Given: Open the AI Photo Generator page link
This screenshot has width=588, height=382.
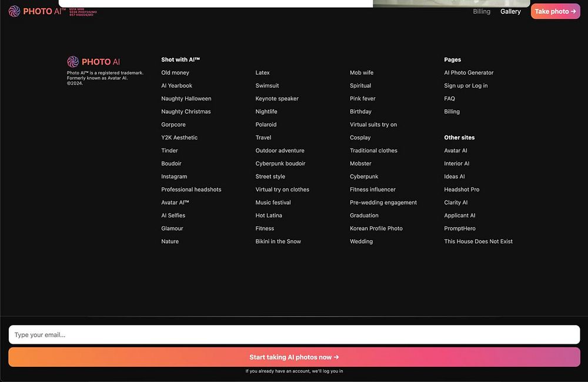Looking at the screenshot, I should pos(469,73).
